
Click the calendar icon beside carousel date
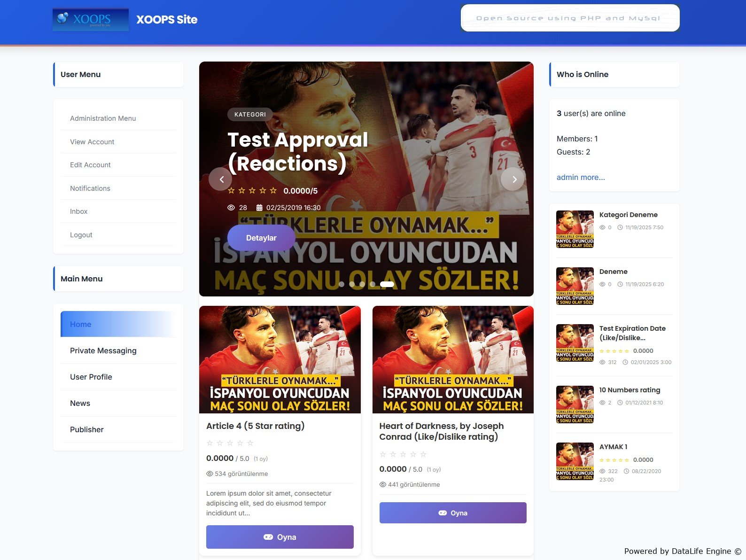tap(259, 208)
